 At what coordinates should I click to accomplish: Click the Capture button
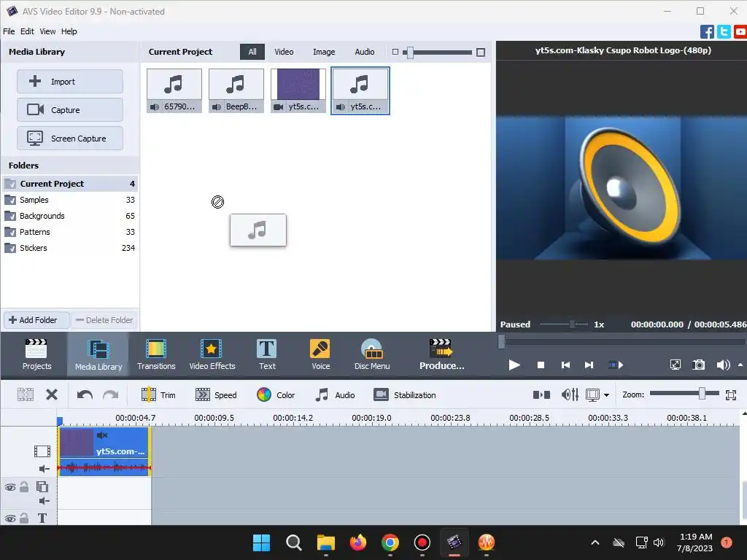(x=70, y=110)
